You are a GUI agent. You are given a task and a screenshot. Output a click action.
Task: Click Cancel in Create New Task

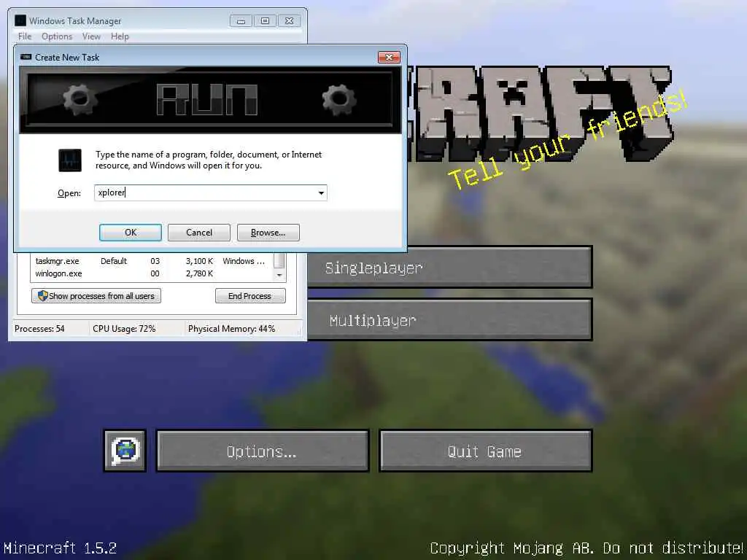pyautogui.click(x=199, y=233)
